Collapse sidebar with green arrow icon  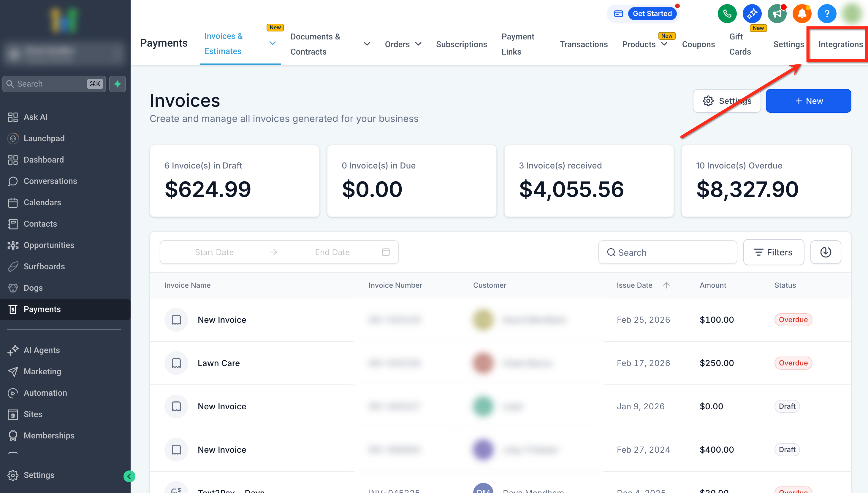tap(129, 476)
